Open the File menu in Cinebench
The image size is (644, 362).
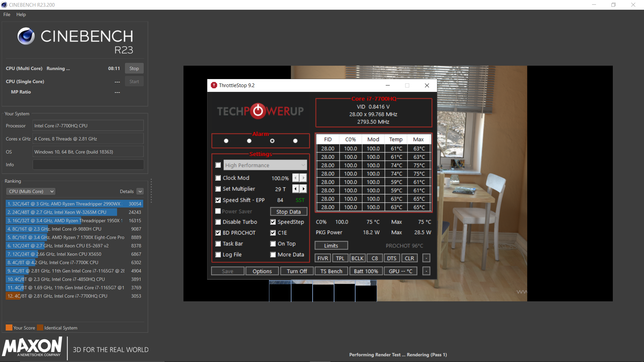7,15
